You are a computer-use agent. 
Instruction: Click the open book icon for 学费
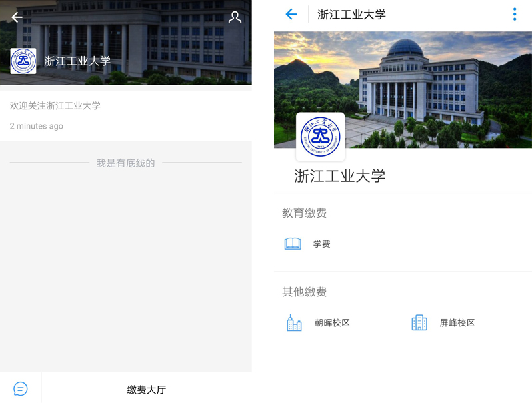coord(293,244)
